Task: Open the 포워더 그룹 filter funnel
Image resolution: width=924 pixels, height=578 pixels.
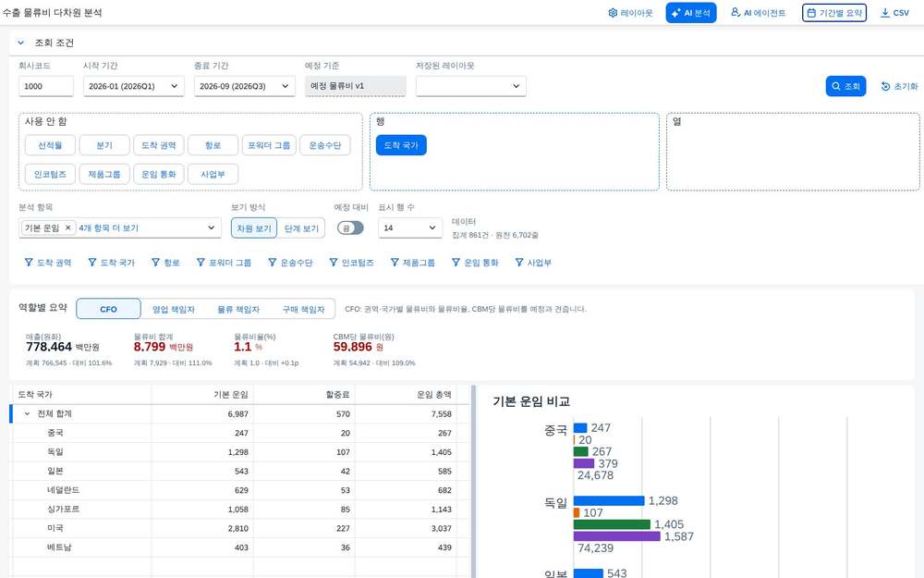Action: (224, 263)
